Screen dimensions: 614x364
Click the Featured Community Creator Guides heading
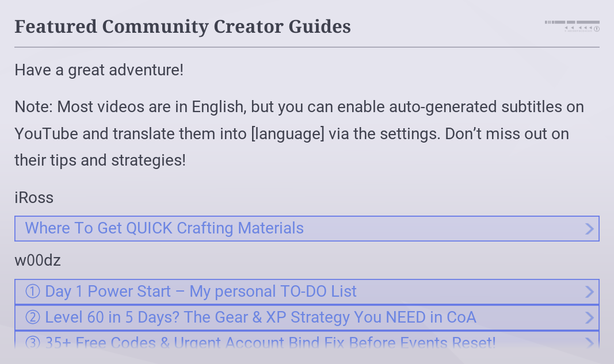pos(182,27)
